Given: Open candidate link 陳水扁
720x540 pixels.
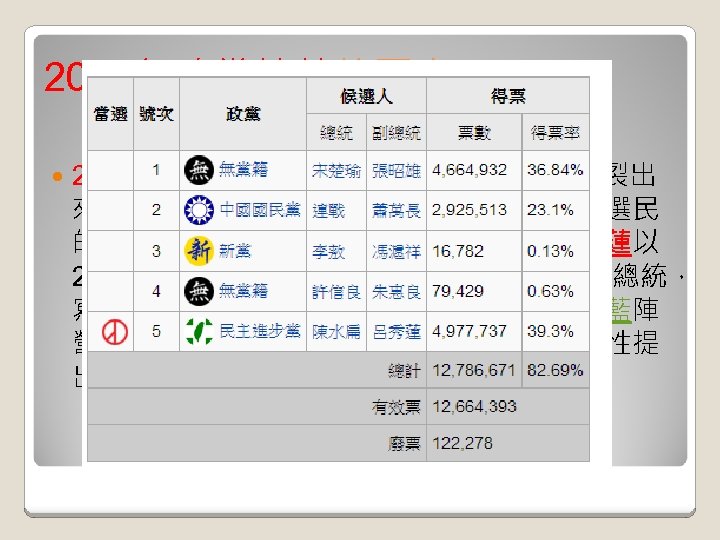Looking at the screenshot, I should (336, 332).
